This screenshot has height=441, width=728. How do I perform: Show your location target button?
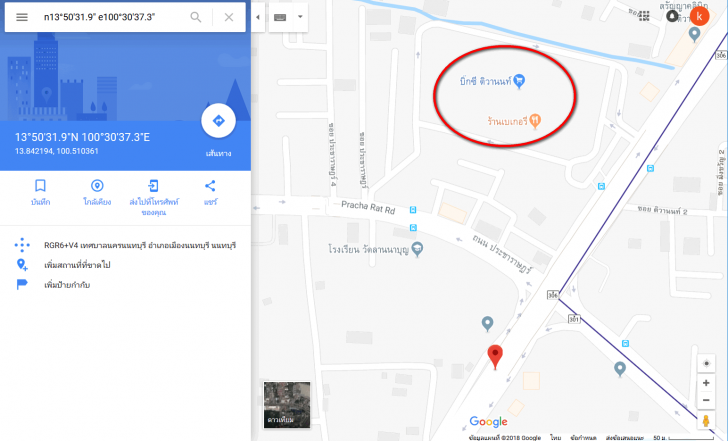click(706, 363)
